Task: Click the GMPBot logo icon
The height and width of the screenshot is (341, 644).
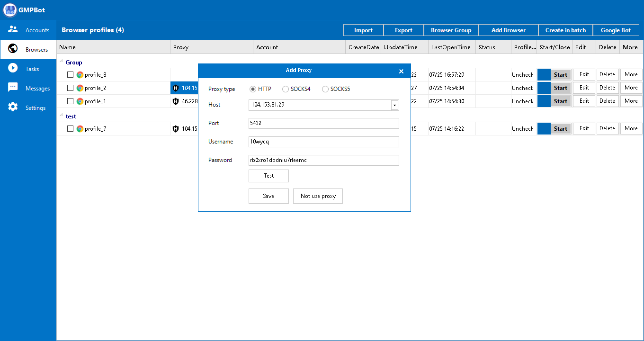Action: [x=10, y=9]
